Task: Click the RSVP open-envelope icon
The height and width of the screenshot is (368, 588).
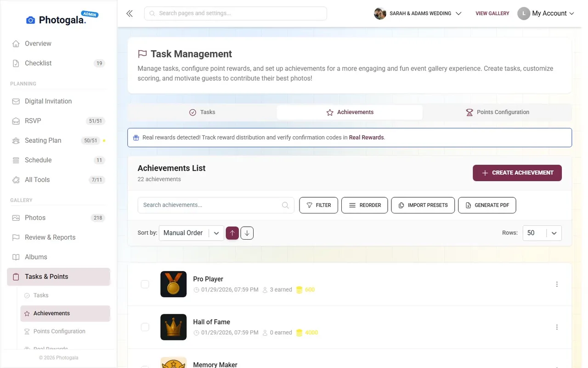Action: tap(16, 121)
